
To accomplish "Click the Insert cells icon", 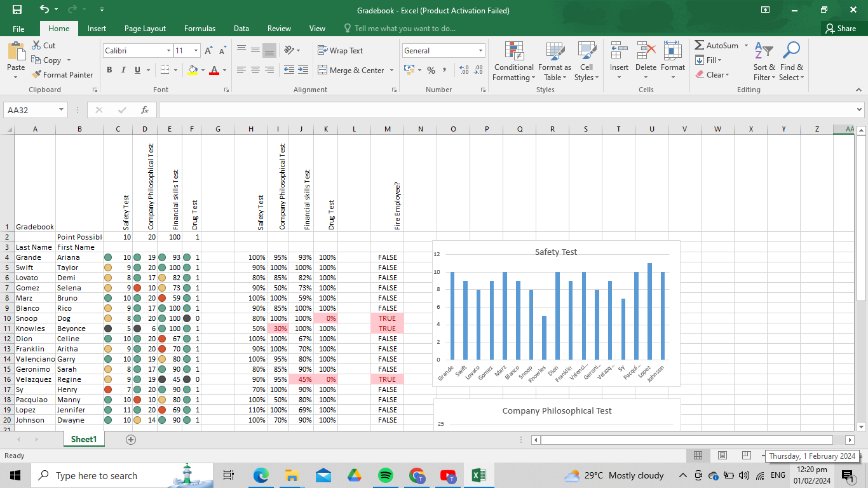I will (x=619, y=51).
